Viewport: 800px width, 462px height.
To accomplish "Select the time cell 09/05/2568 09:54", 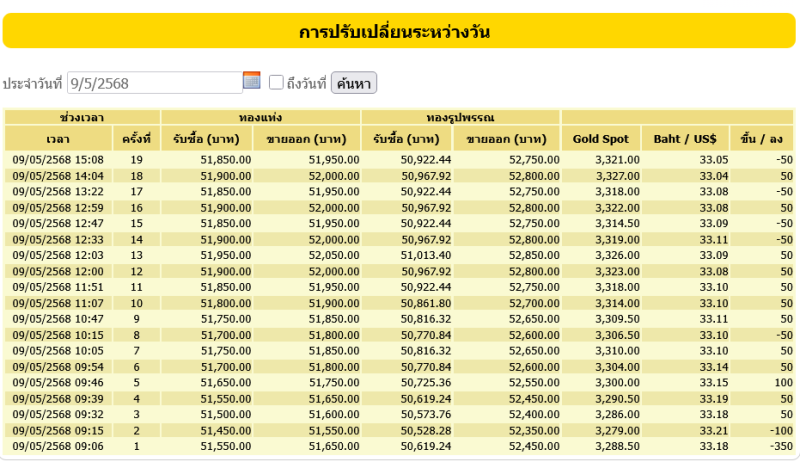I will coord(58,367).
